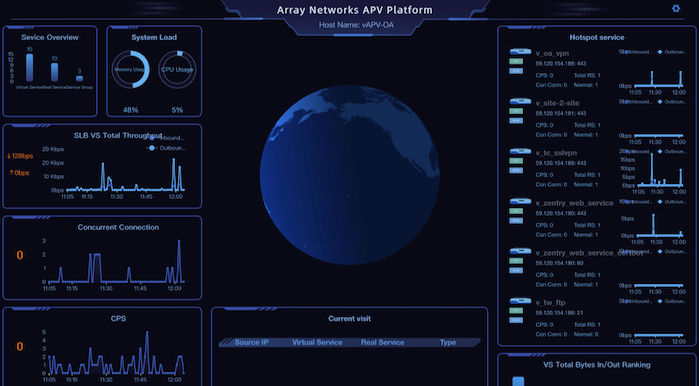Screen dimensions: 699x386
Task: Click the Service Group bar showing 3
Action: (79, 79)
